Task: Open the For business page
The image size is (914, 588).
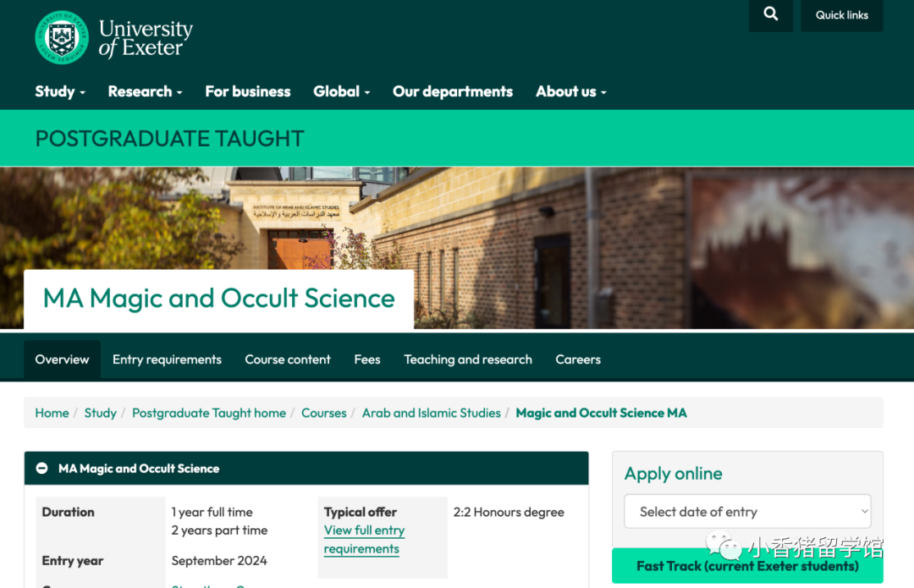Action: coord(248,91)
